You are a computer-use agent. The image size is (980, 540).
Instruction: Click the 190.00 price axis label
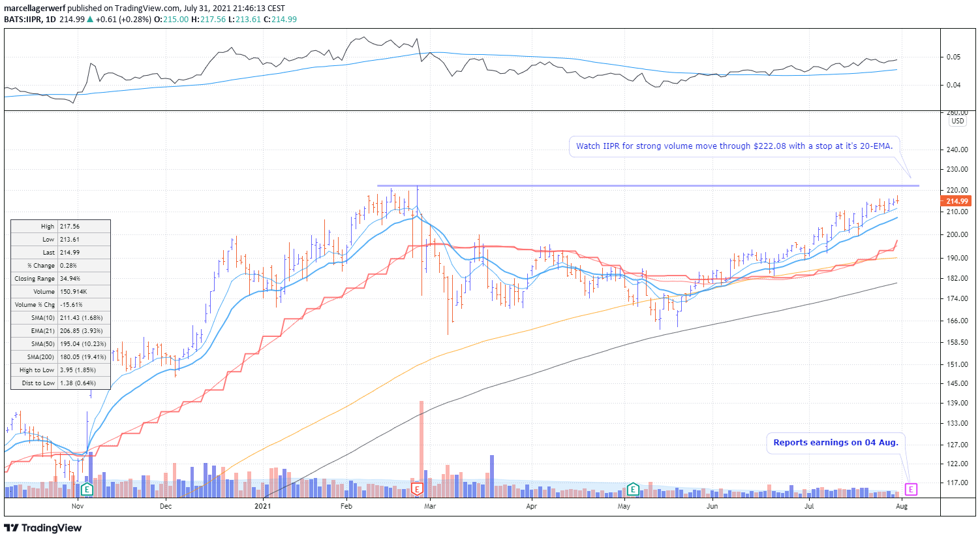pyautogui.click(x=957, y=258)
